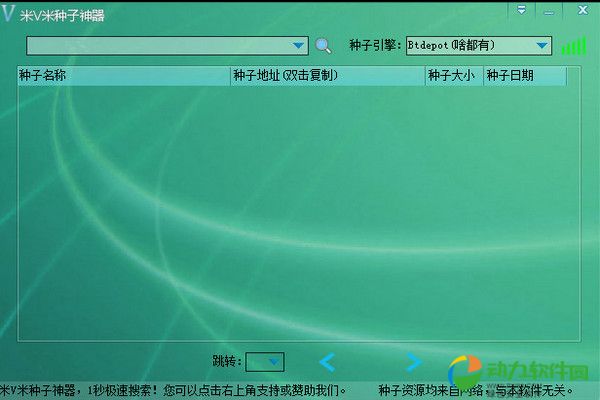The image size is (600, 400).
Task: Sort by 种子日期 column header
Action: pyautogui.click(x=524, y=75)
